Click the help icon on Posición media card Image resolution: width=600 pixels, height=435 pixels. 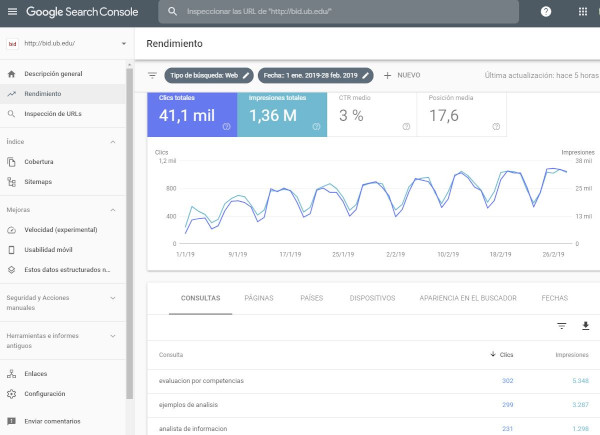(x=496, y=127)
